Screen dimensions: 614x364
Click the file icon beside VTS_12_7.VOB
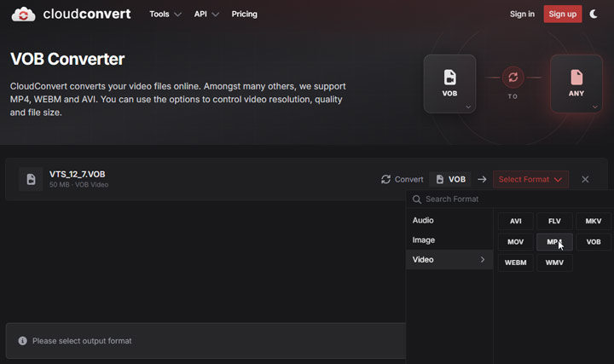pos(31,179)
